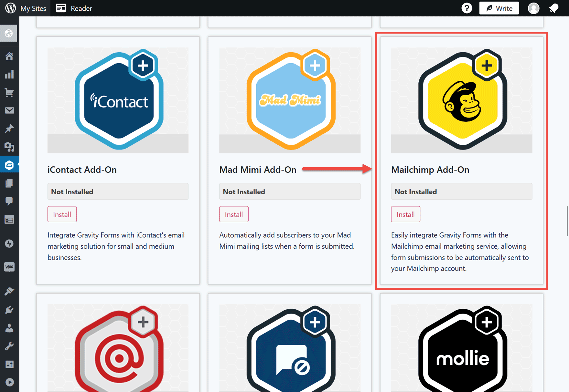
Task: Open the Inbox envelope icon
Action: coord(9,110)
